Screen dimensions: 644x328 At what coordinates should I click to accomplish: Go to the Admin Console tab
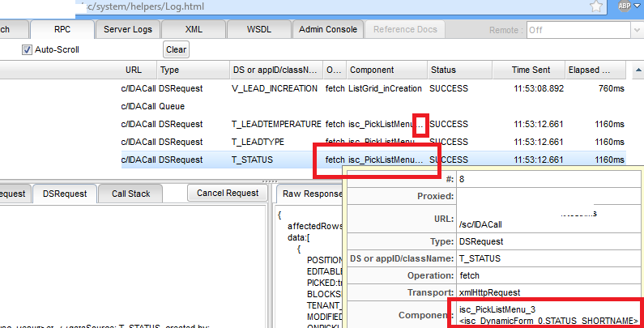(327, 30)
